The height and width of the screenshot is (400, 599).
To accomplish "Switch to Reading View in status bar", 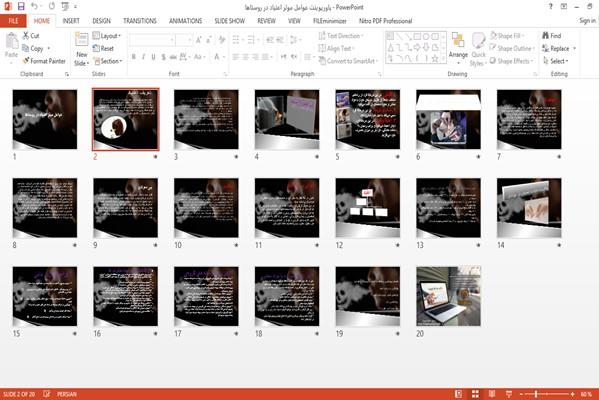I will [x=492, y=394].
